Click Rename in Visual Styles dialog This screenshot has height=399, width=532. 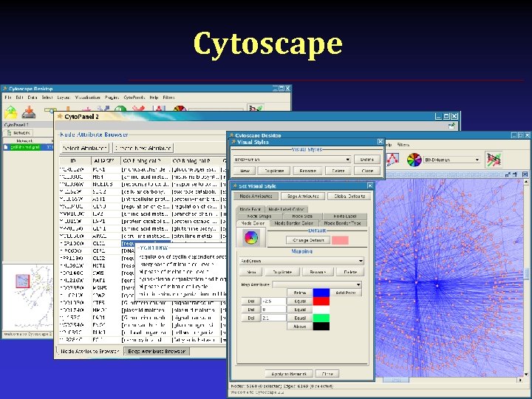click(307, 171)
